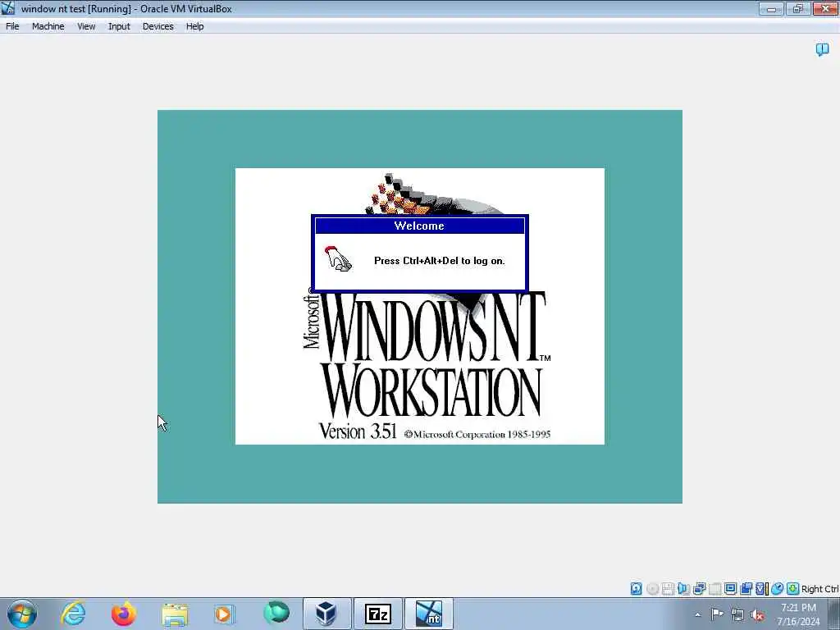Open the Machine menu
Viewport: 840px width, 630px height.
tap(48, 26)
